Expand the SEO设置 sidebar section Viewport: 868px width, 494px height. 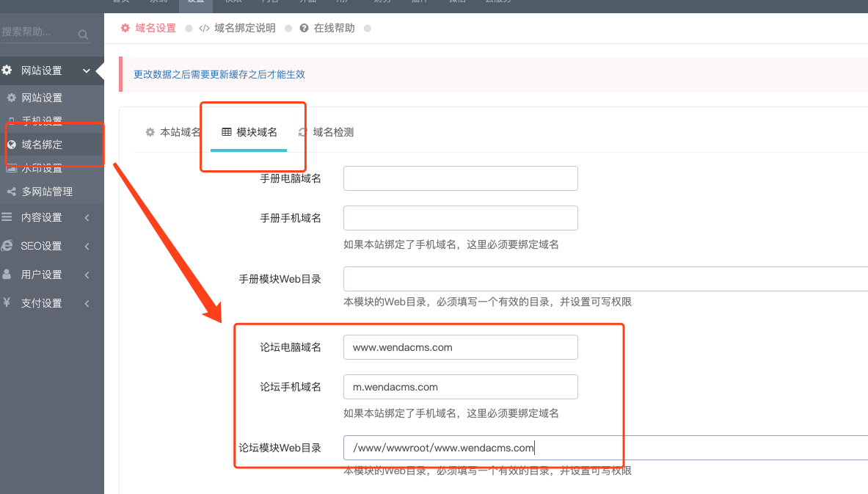[x=87, y=246]
